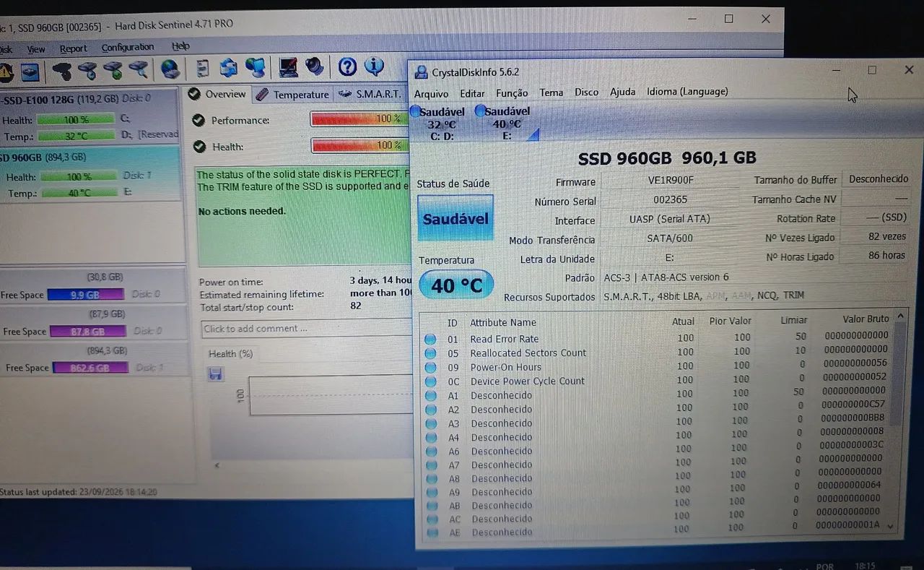Click the serial number value 002365

(x=670, y=199)
